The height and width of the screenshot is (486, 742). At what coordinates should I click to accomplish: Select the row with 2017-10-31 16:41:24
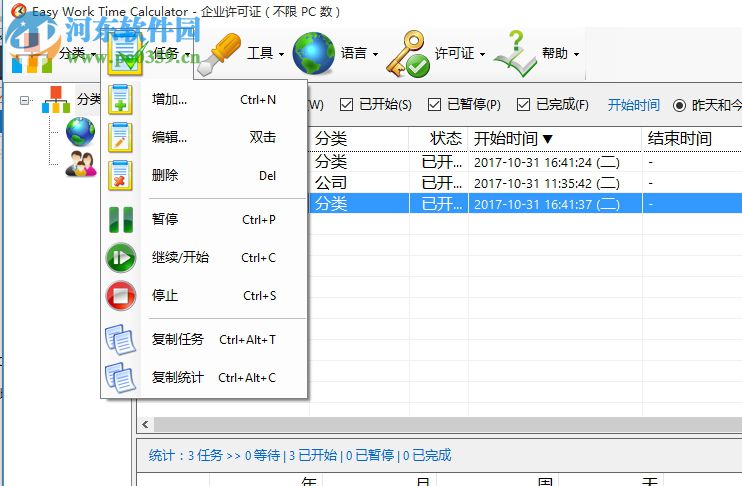coord(525,162)
